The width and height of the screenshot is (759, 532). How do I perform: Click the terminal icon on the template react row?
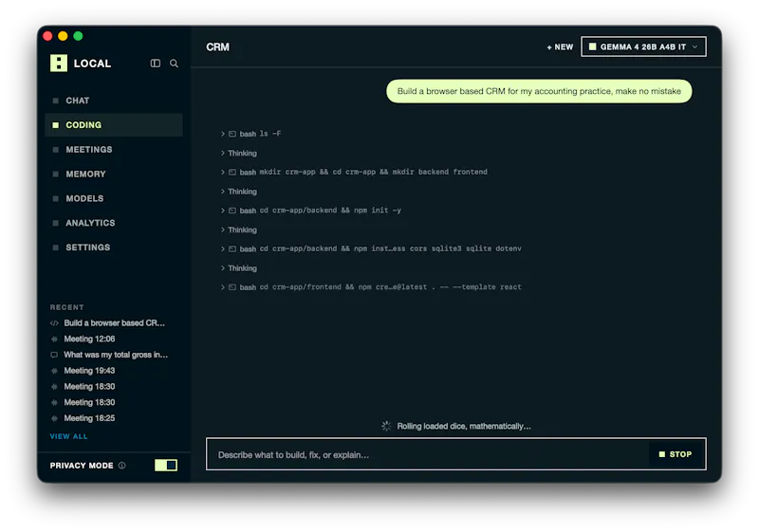click(x=232, y=287)
